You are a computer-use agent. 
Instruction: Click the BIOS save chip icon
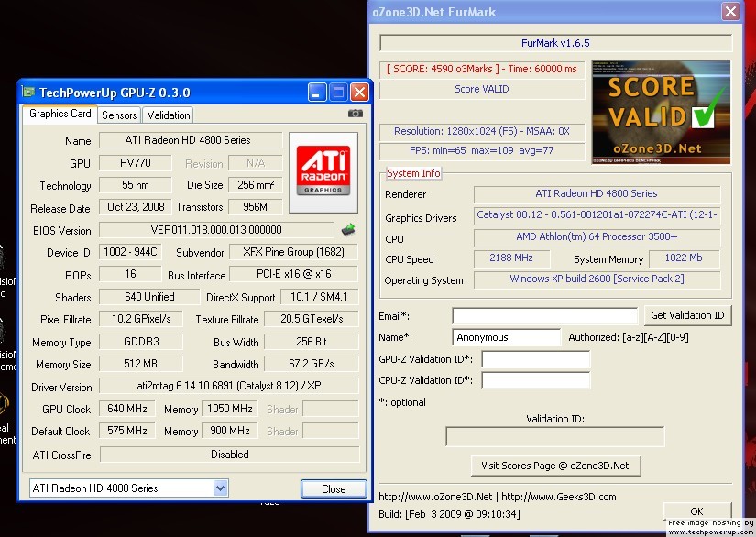point(348,230)
